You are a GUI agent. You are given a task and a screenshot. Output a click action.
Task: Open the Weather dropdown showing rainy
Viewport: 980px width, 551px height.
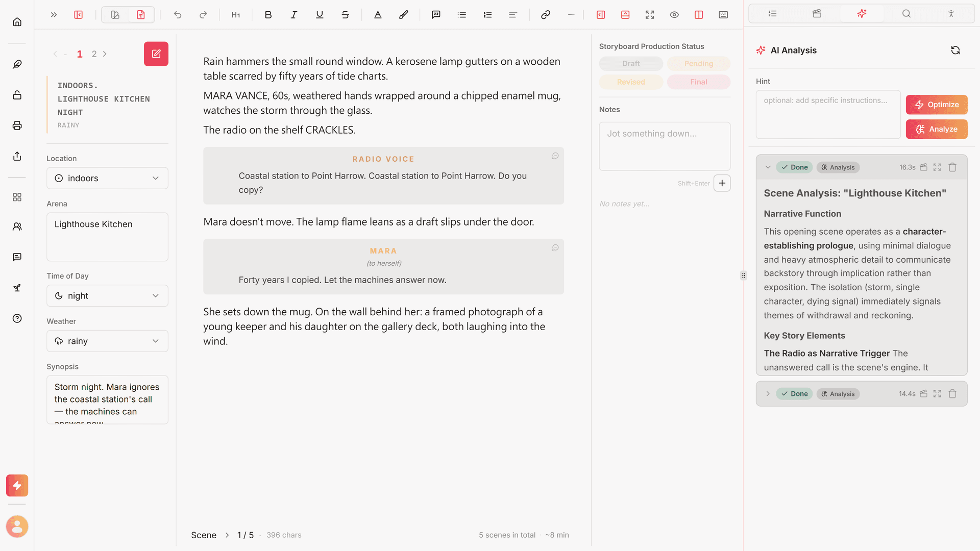107,341
